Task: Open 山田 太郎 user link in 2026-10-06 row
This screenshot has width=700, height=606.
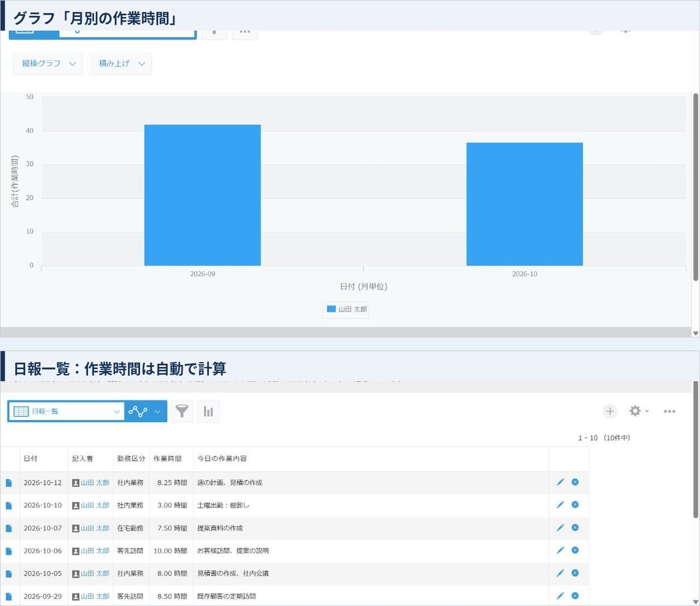Action: click(95, 551)
